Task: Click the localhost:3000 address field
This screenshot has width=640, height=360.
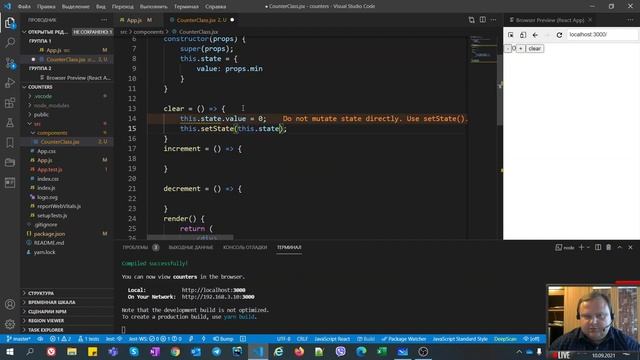Action: point(602,35)
